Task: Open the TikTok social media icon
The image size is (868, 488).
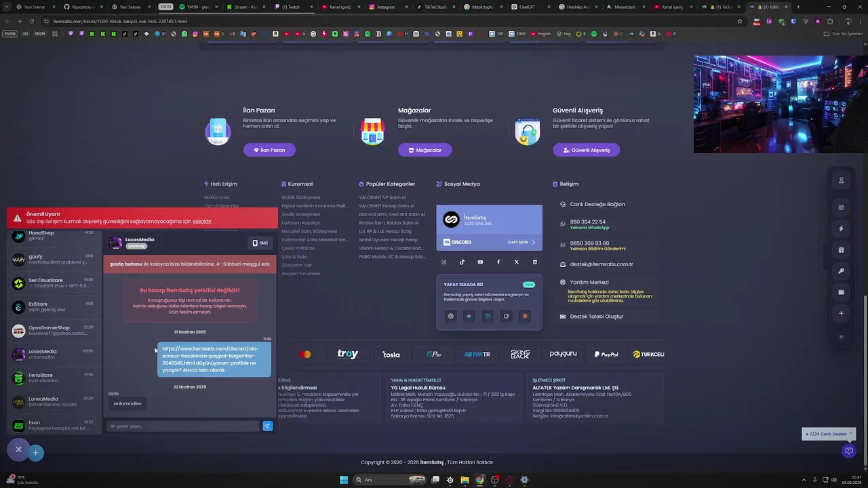Action: click(x=462, y=262)
